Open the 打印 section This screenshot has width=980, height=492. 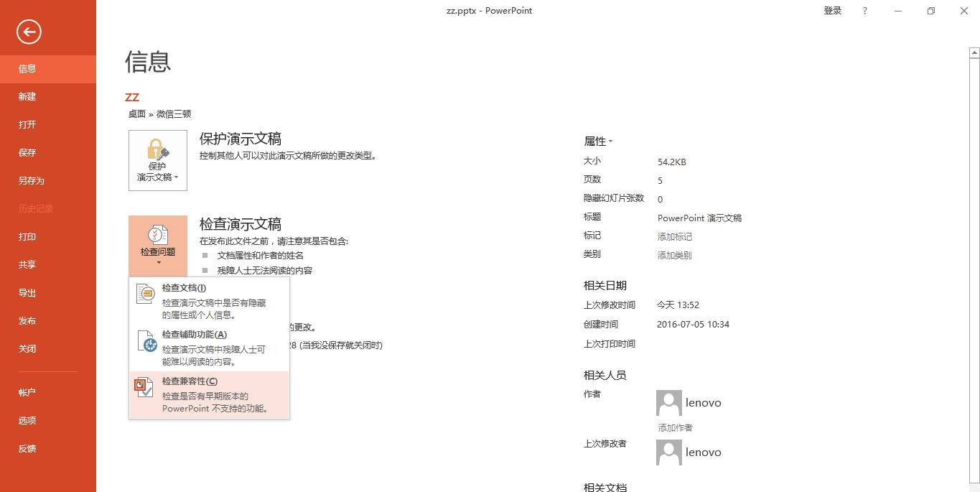(x=27, y=236)
